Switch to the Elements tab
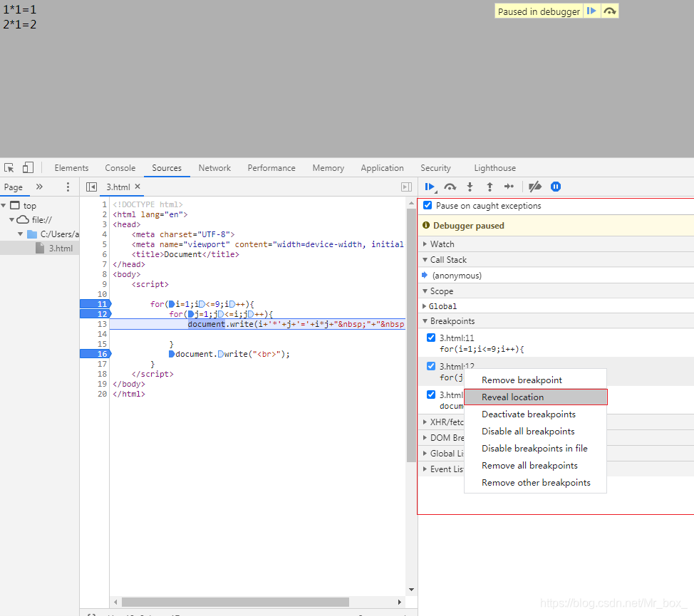 71,168
